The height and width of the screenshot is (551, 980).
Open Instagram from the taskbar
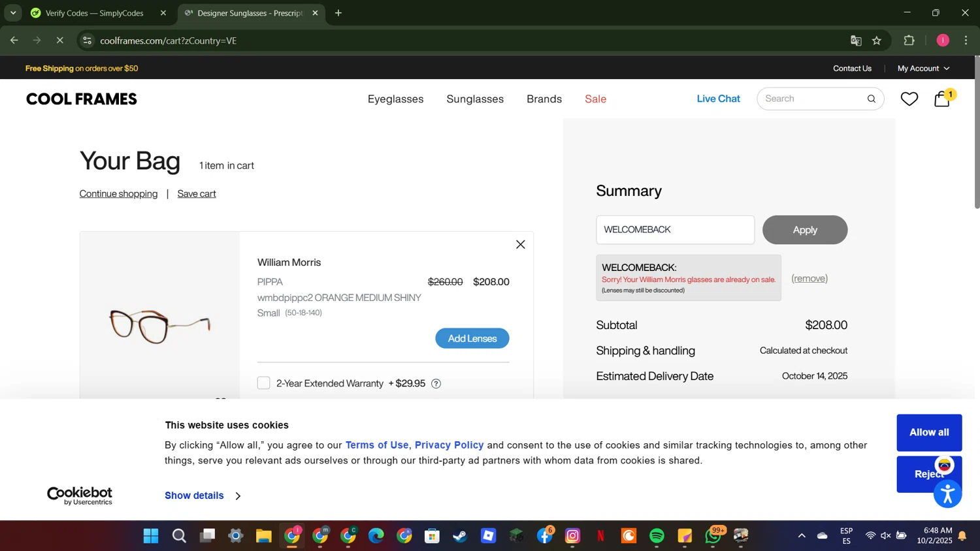tap(572, 536)
